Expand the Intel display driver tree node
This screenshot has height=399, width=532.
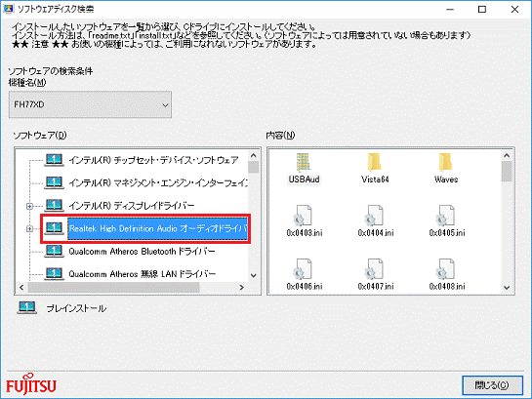click(x=29, y=206)
